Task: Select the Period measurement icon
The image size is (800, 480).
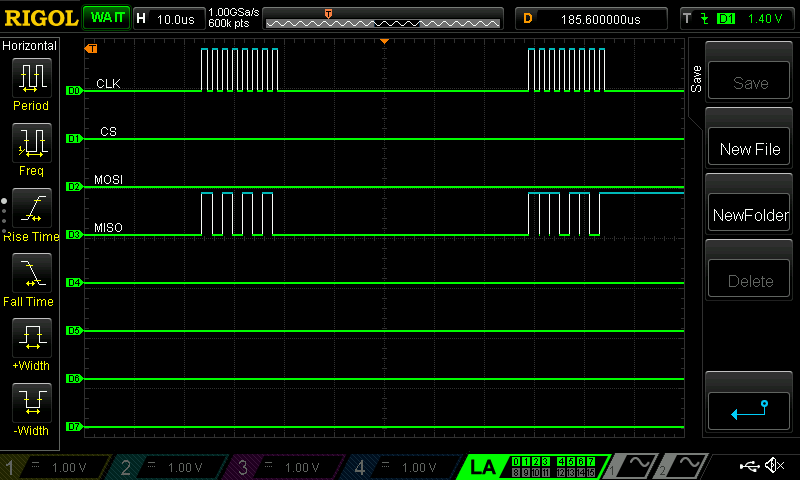Action: pos(32,78)
